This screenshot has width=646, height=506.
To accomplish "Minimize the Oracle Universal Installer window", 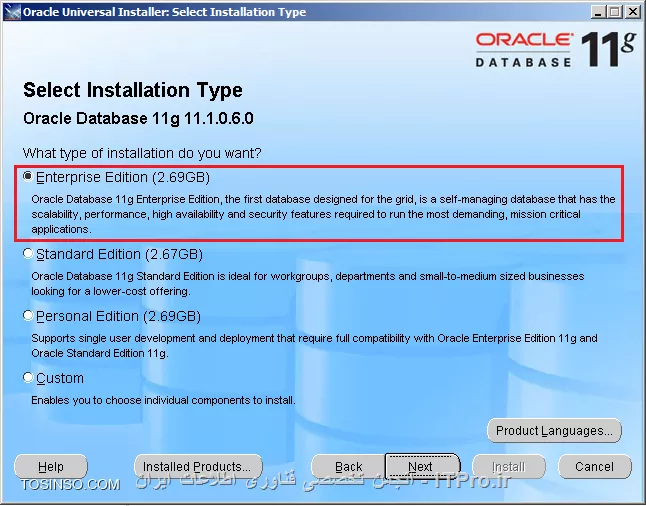I will click(598, 12).
